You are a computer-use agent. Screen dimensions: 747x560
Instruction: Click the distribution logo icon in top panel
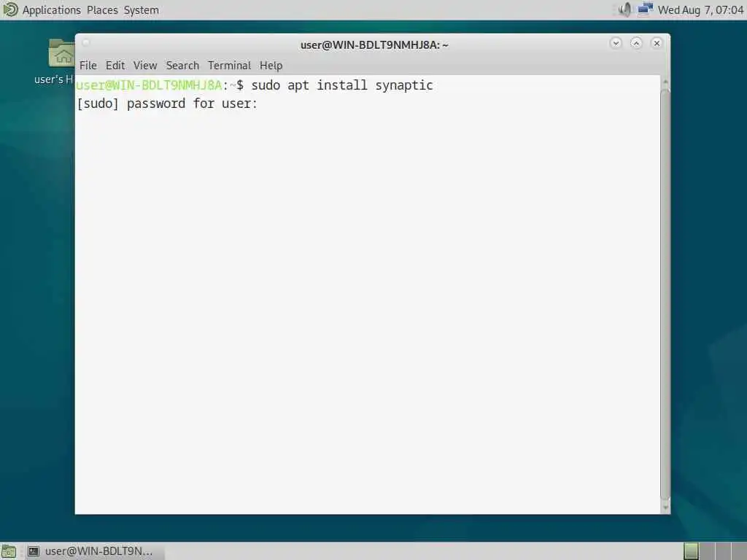pyautogui.click(x=10, y=9)
